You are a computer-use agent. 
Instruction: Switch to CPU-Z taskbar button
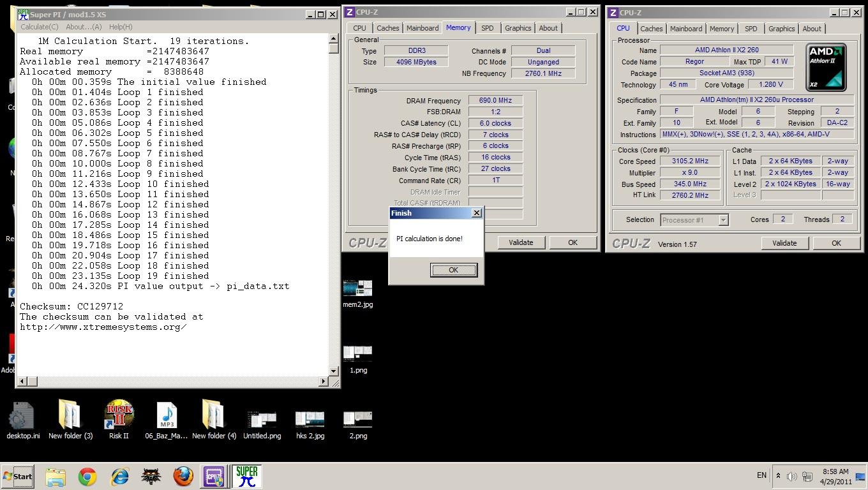[214, 477]
